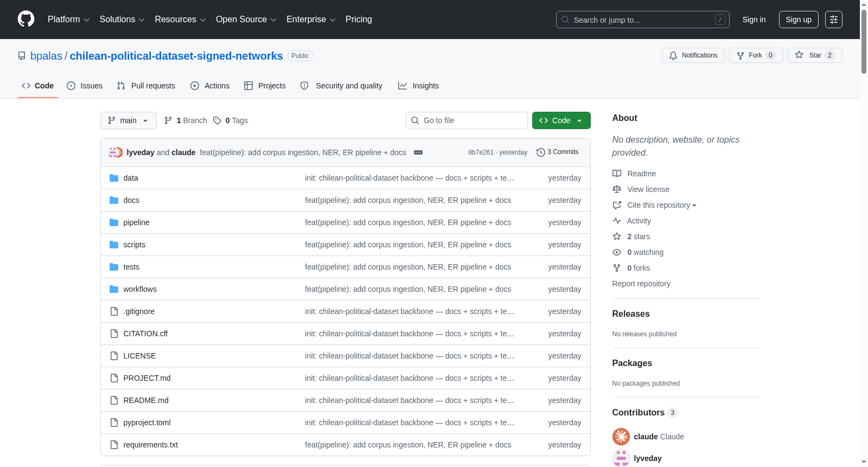This screenshot has width=868, height=467.
Task: Click the license scale icon
Action: point(617,189)
